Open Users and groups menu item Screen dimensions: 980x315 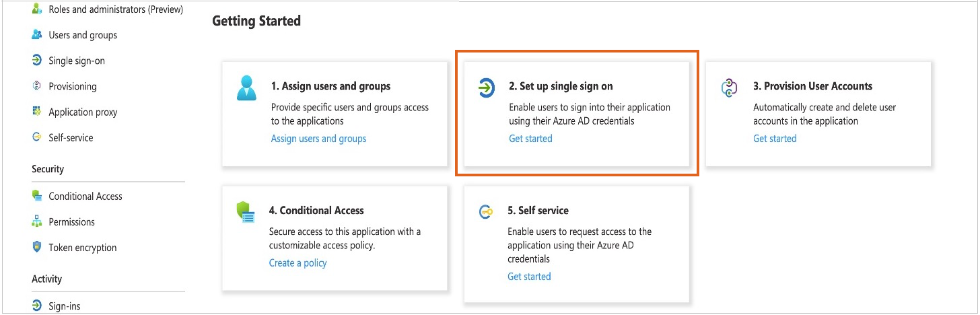(83, 35)
